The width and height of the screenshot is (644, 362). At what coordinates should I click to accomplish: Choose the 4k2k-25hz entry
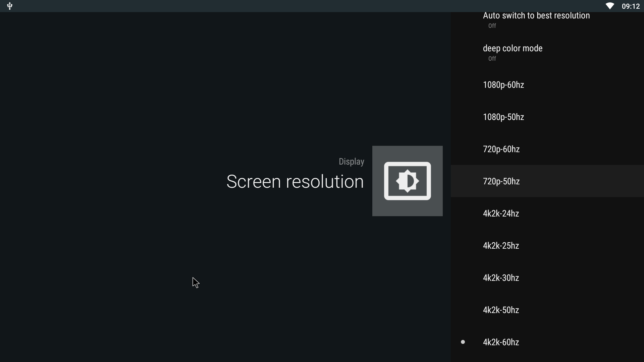pyautogui.click(x=547, y=246)
